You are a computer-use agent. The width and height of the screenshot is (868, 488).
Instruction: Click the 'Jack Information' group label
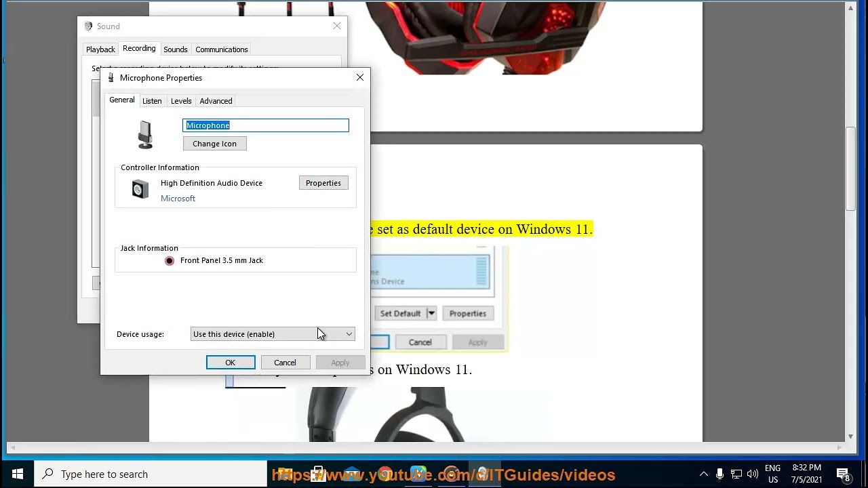[149, 248]
